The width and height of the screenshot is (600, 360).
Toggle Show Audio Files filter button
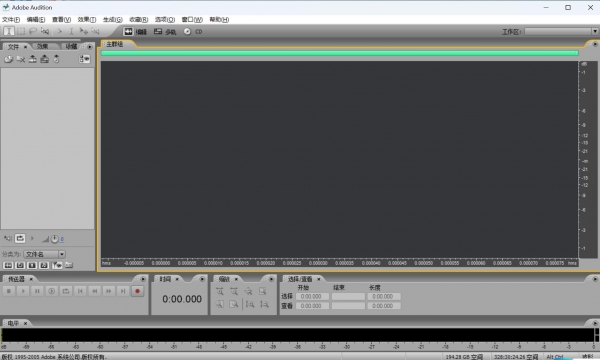coord(8,265)
